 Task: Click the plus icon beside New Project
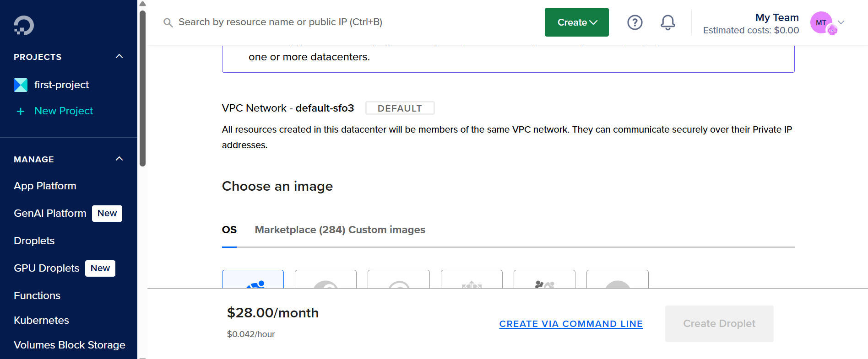tap(21, 111)
